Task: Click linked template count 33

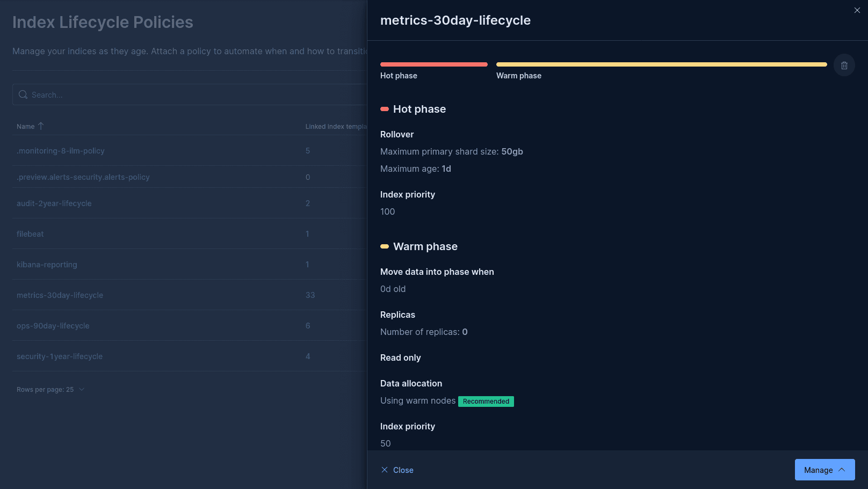Action: (x=310, y=295)
